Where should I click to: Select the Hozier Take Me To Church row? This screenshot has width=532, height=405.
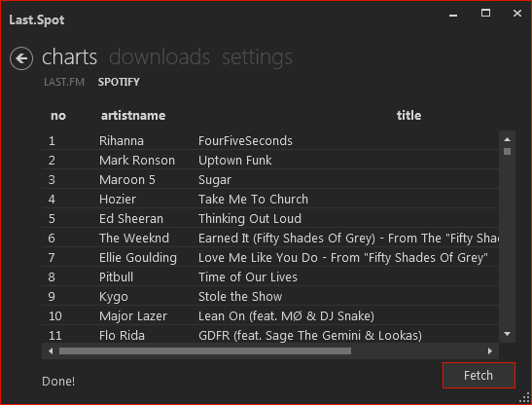[x=270, y=200]
